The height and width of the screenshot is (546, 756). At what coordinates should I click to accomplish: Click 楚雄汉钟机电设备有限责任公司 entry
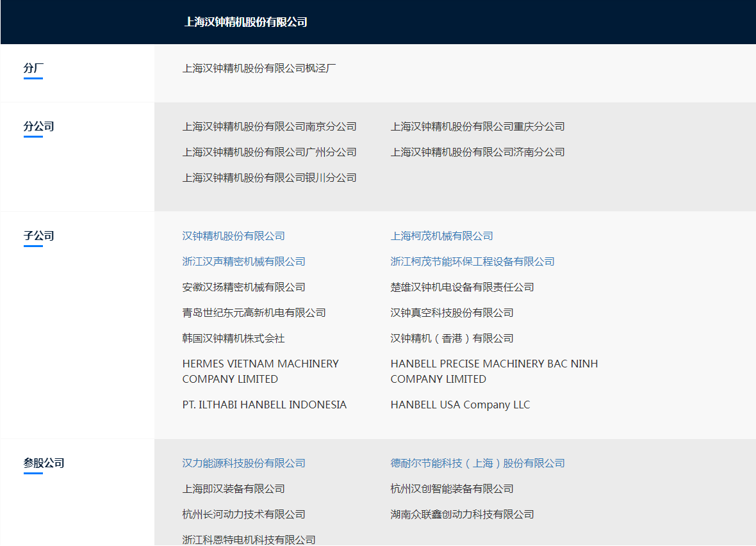tap(463, 287)
